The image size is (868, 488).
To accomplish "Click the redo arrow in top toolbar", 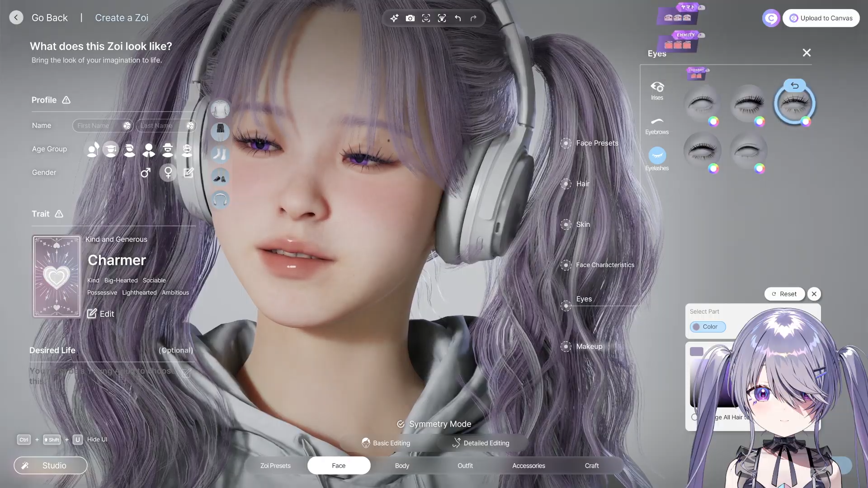I will pyautogui.click(x=473, y=18).
